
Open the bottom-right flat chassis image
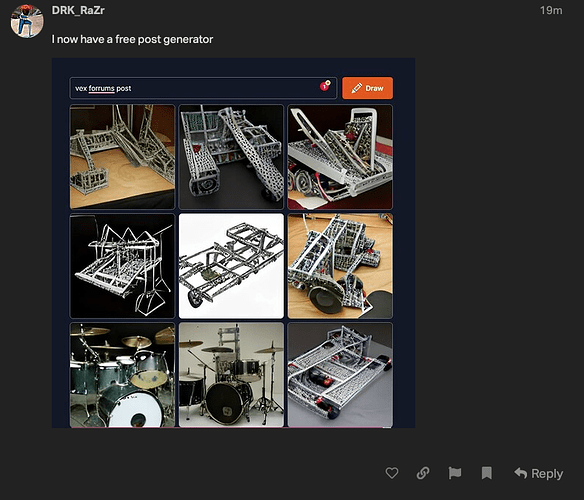(340, 375)
